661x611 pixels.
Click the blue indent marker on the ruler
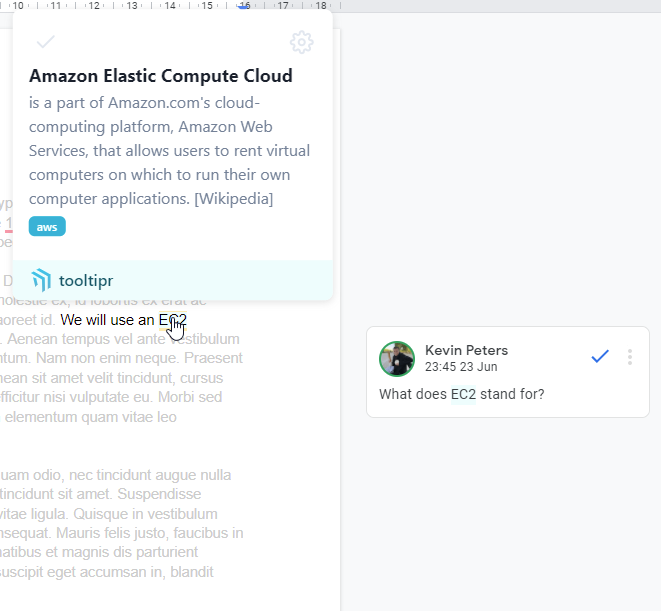pos(244,6)
